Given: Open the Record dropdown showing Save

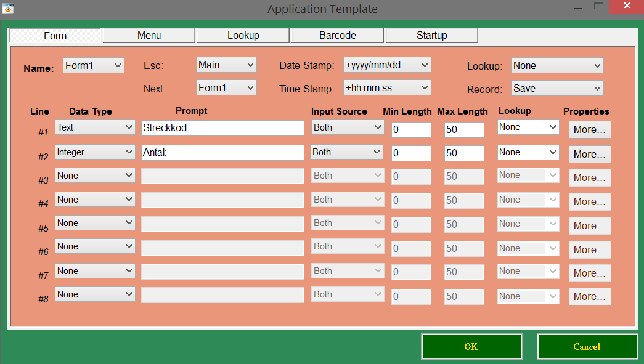Looking at the screenshot, I should click(556, 88).
